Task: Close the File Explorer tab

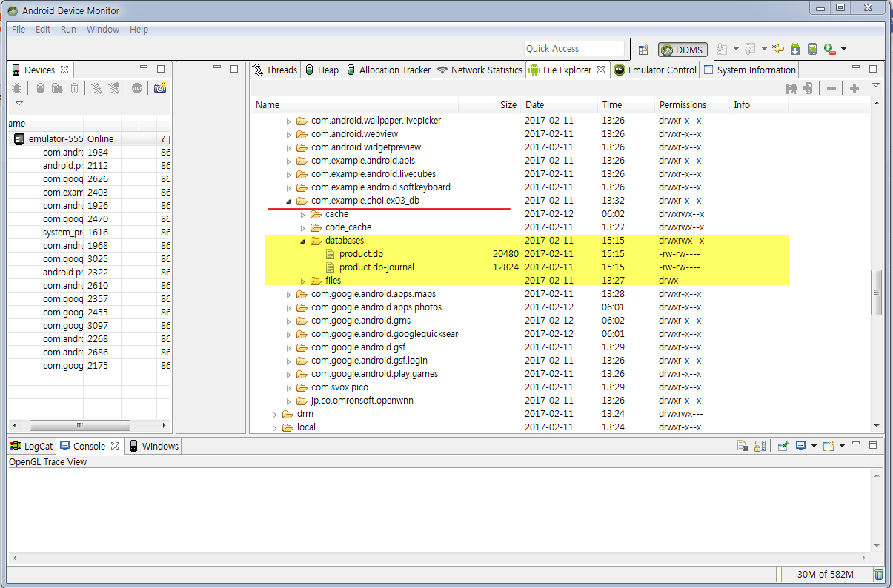Action: coord(601,70)
